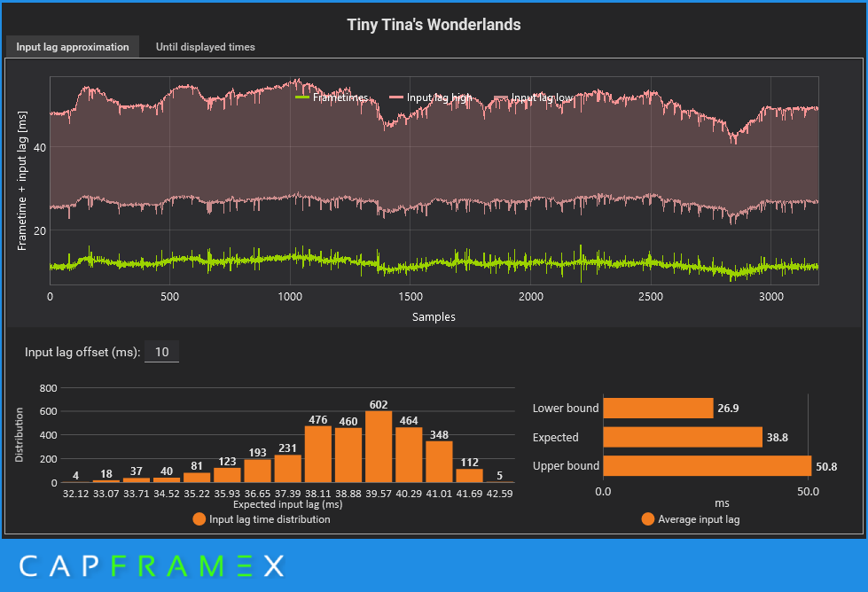Image resolution: width=868 pixels, height=592 pixels.
Task: Select the histogram bar labeled 464
Action: pos(409,455)
